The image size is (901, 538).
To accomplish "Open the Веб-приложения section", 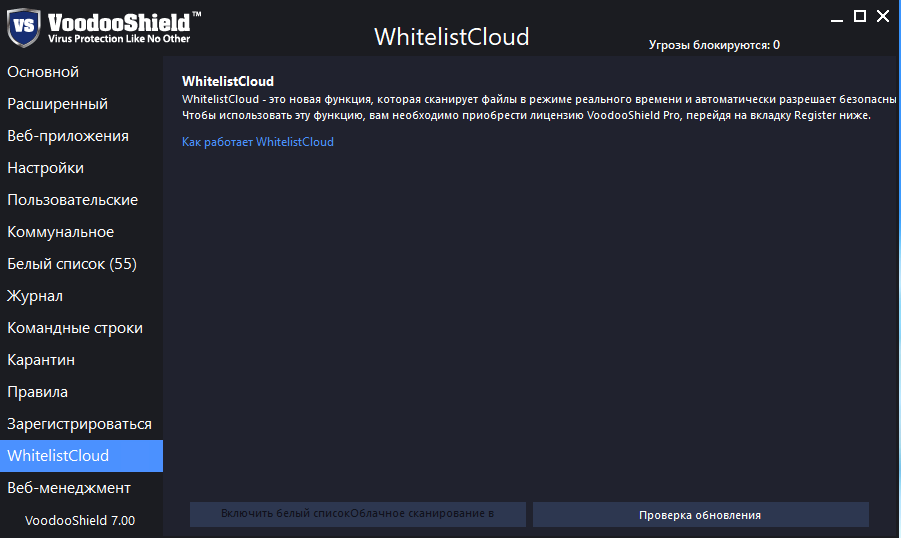I will (81, 136).
